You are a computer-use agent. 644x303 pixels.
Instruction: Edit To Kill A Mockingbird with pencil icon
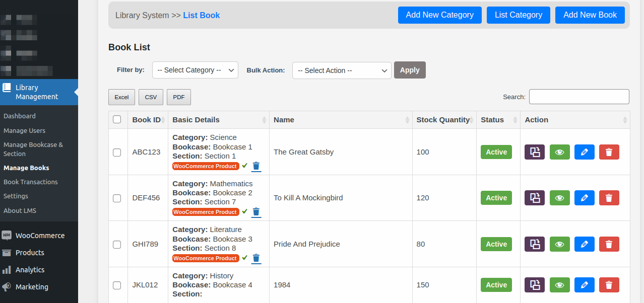coord(585,198)
